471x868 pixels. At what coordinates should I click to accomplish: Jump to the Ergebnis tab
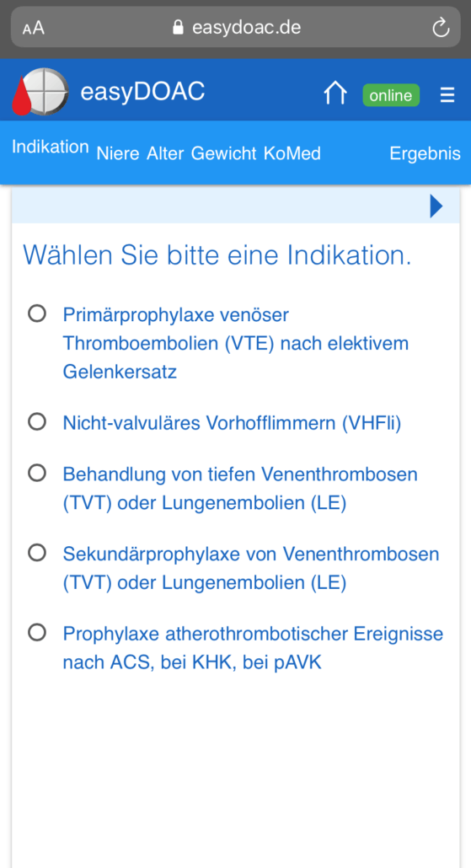point(425,153)
